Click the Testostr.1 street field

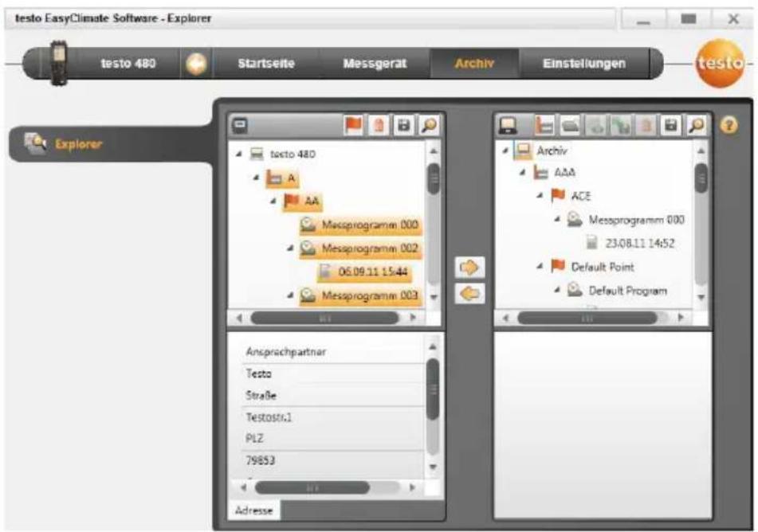point(332,417)
